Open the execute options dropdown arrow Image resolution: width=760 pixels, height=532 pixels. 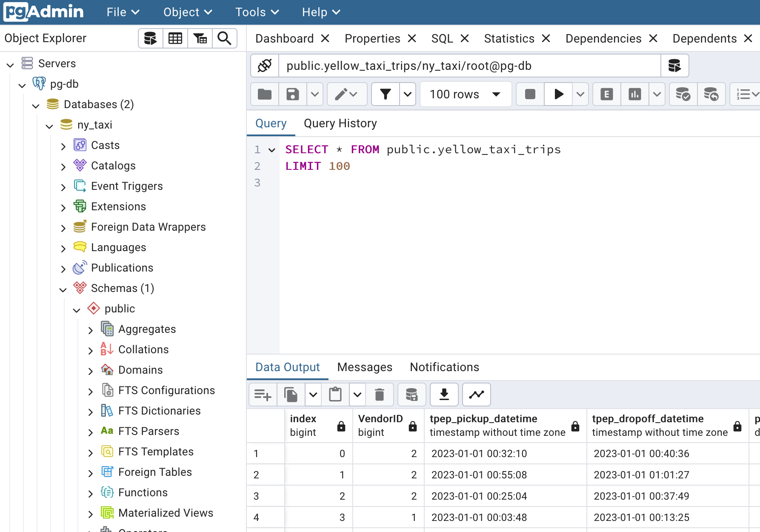coord(580,94)
